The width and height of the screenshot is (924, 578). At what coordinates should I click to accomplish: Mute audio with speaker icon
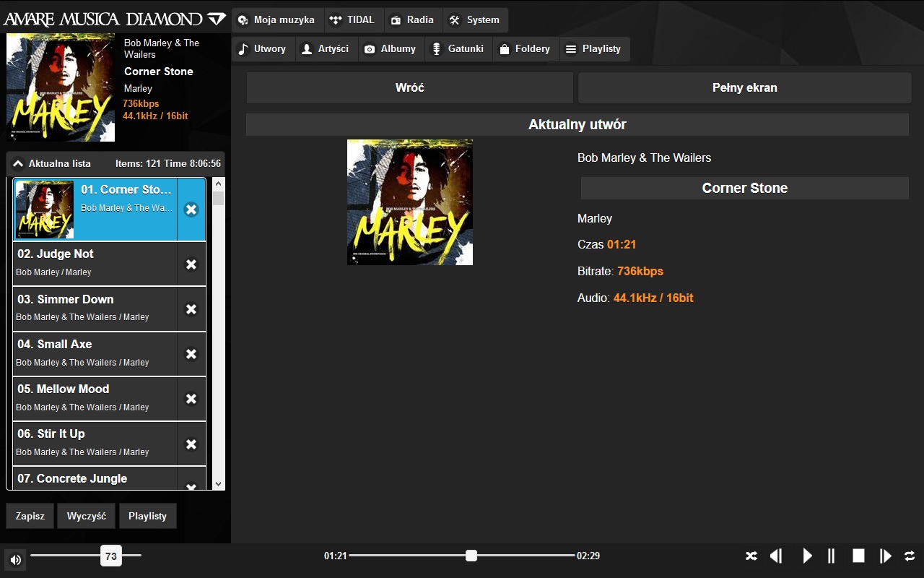pyautogui.click(x=15, y=559)
